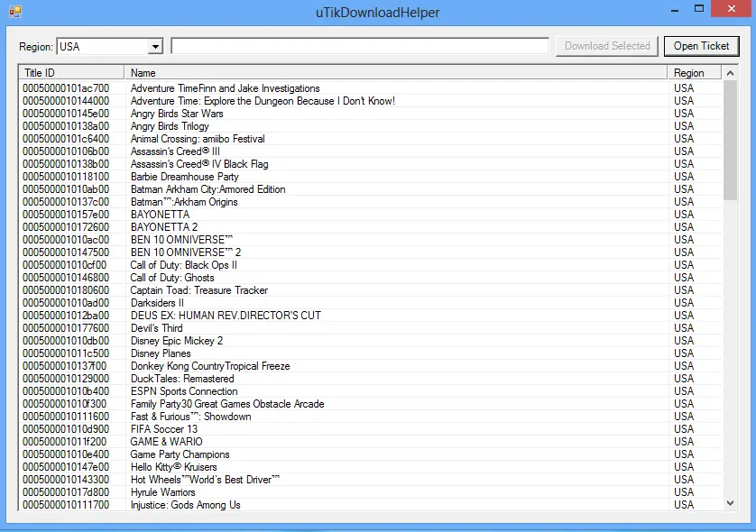Sort list by Region column header
Viewport: 756px width, 532px height.
click(x=695, y=73)
